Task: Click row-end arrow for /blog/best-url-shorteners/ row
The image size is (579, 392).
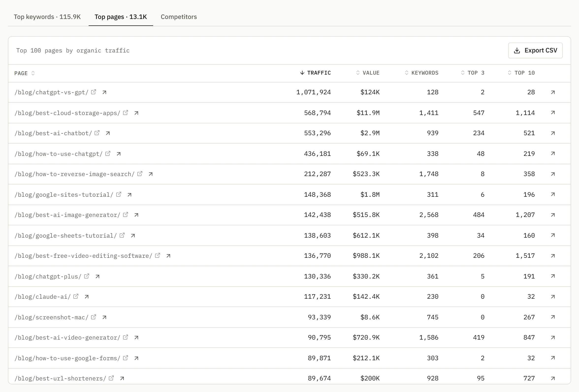Action: point(553,378)
